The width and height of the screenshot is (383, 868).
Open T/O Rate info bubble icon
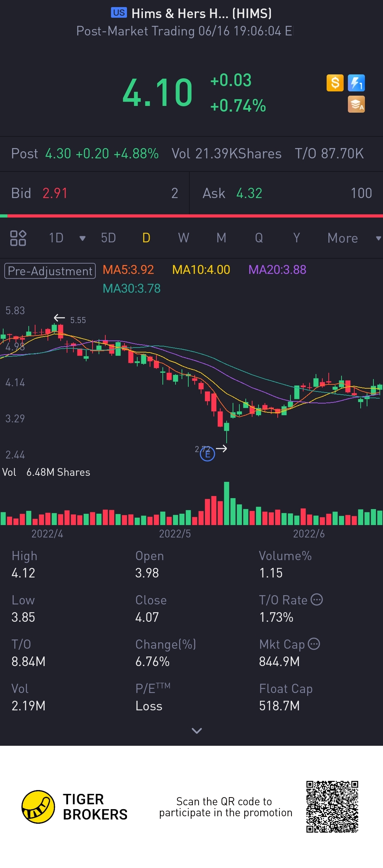(x=317, y=599)
